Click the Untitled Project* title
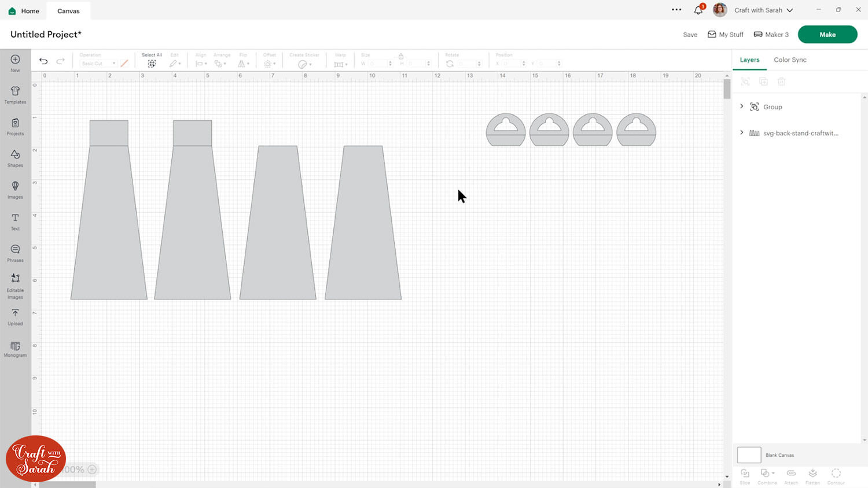Viewport: 868px width, 488px height. [x=46, y=34]
